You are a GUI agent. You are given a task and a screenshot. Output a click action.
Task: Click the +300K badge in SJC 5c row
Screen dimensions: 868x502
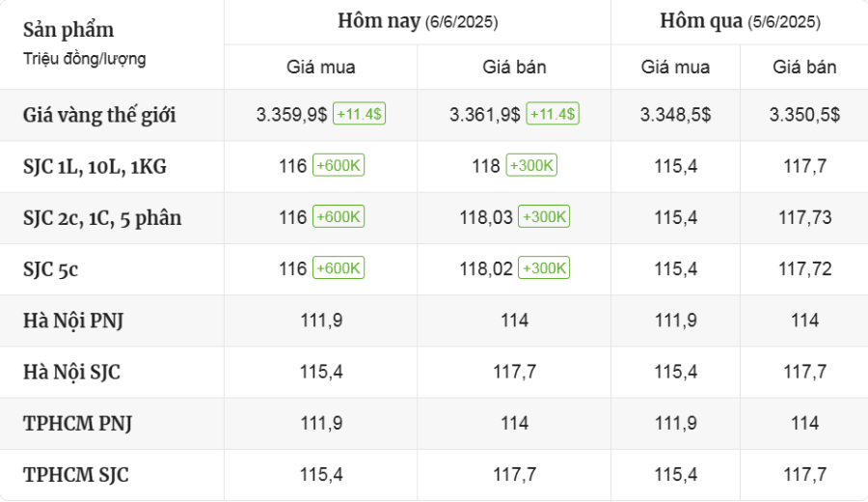544,268
